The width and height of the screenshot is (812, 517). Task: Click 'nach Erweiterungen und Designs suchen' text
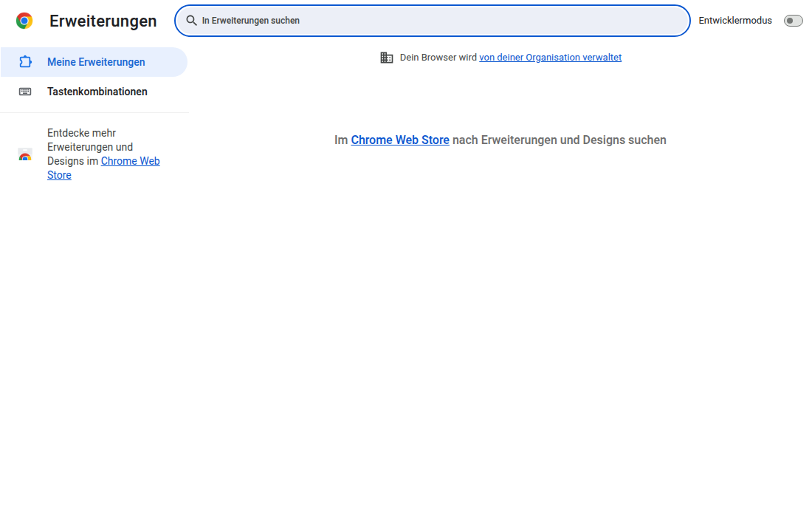tap(560, 140)
